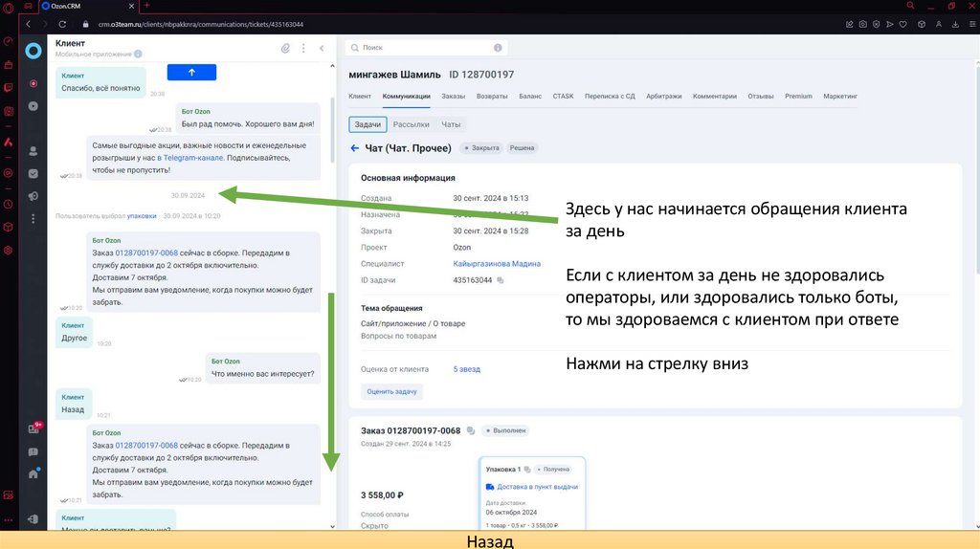Open the megaphone announcements icon
This screenshot has height=549, width=980.
(33, 196)
